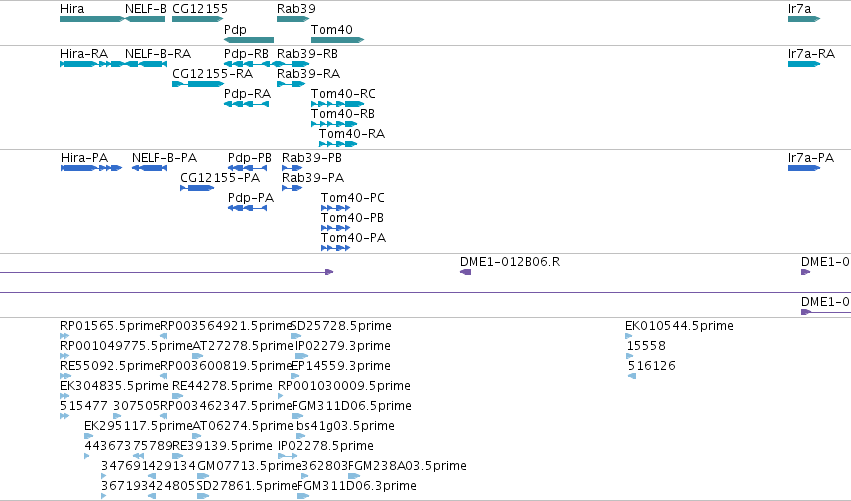Click the FGM311D06.3prime EST label
851x501 pixels.
point(357,486)
